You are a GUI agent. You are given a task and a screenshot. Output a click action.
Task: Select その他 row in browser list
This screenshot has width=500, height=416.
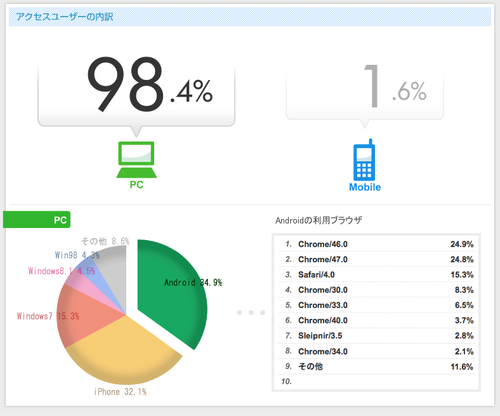(x=377, y=367)
